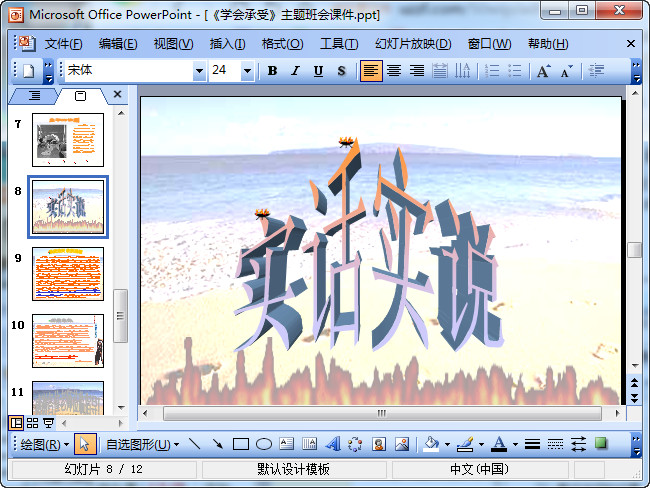Toggle text Shadow formatting
Image resolution: width=650 pixels, height=488 pixels.
coord(341,71)
